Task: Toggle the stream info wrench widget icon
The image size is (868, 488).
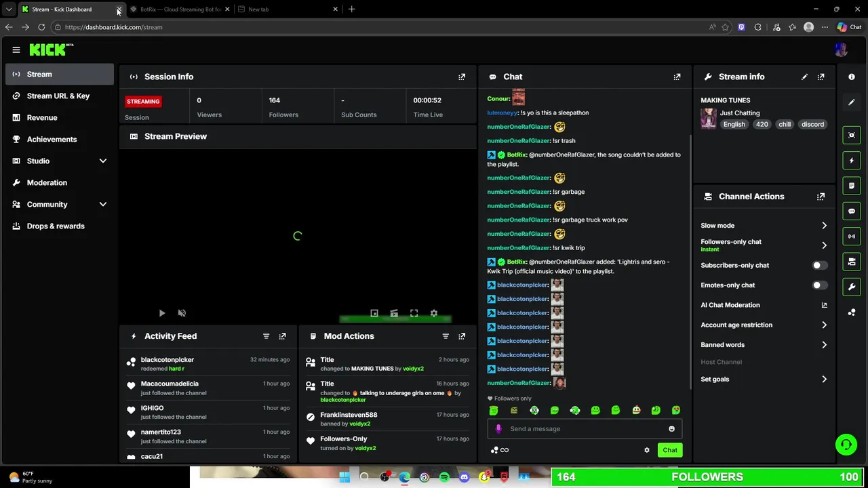Action: 852,287
